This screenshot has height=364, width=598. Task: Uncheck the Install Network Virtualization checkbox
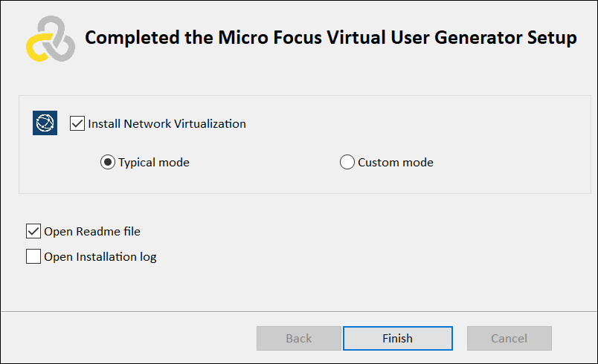coord(77,123)
